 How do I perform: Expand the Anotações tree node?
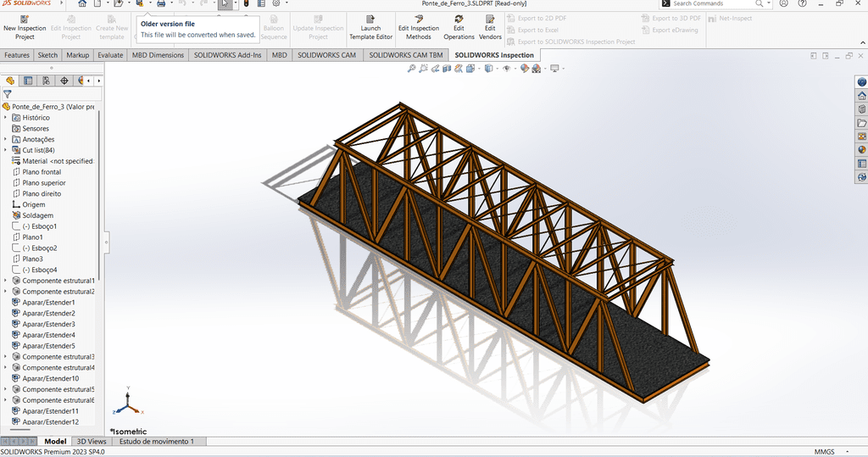5,139
